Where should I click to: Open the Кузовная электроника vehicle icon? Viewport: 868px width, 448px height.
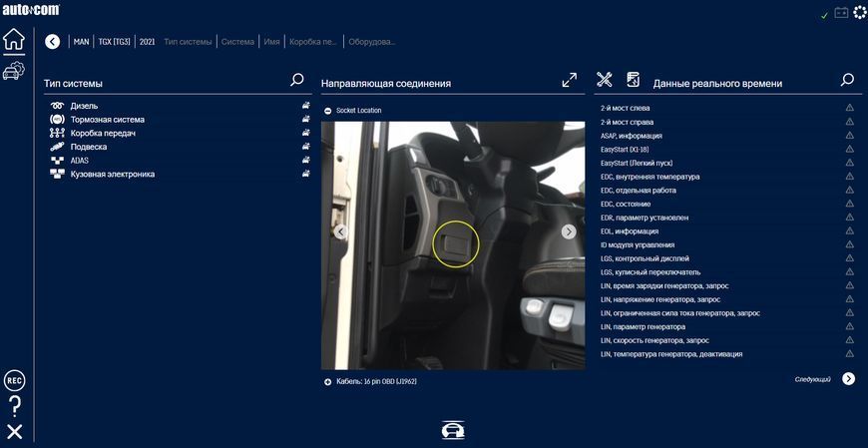tap(305, 174)
